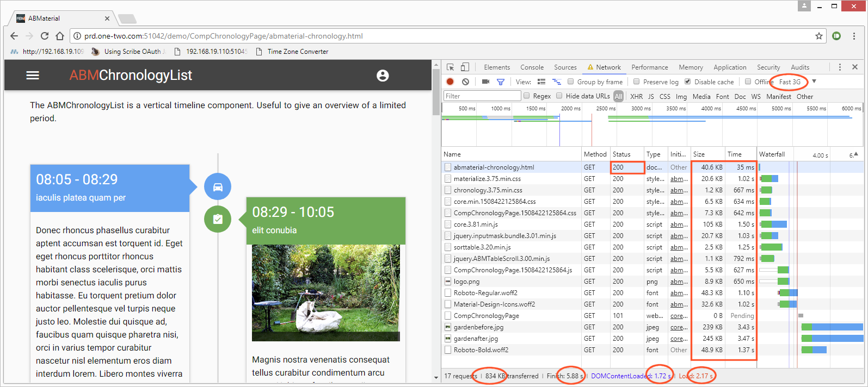Stop recording the network log
Image resolution: width=868 pixels, height=387 pixels.
click(450, 82)
